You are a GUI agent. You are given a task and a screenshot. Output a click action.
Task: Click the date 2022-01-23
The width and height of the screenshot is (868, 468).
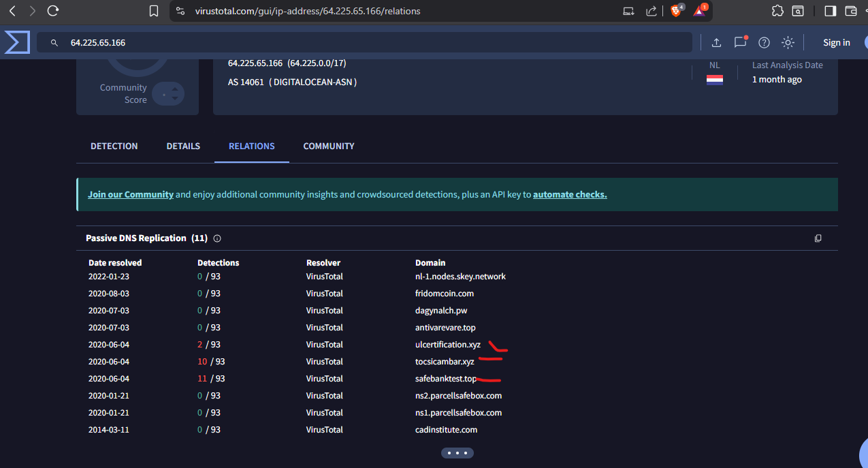point(109,277)
